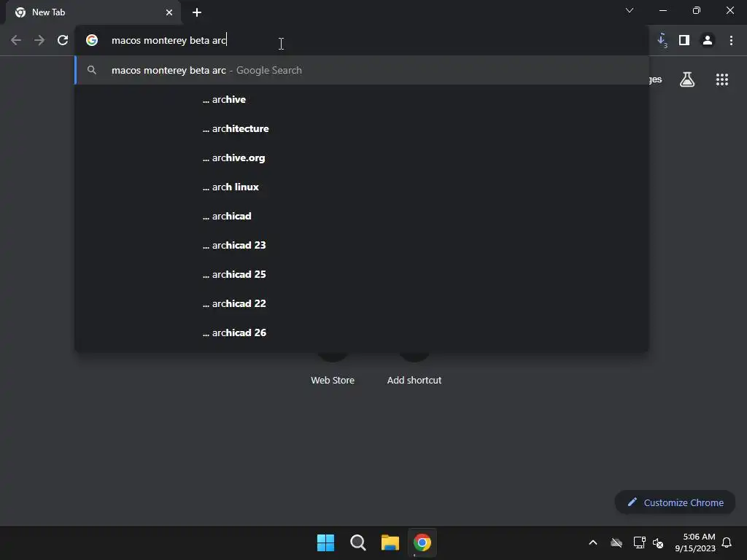Viewport: 747px width, 560px height.
Task: Open the profile avatar icon
Action: 708,41
